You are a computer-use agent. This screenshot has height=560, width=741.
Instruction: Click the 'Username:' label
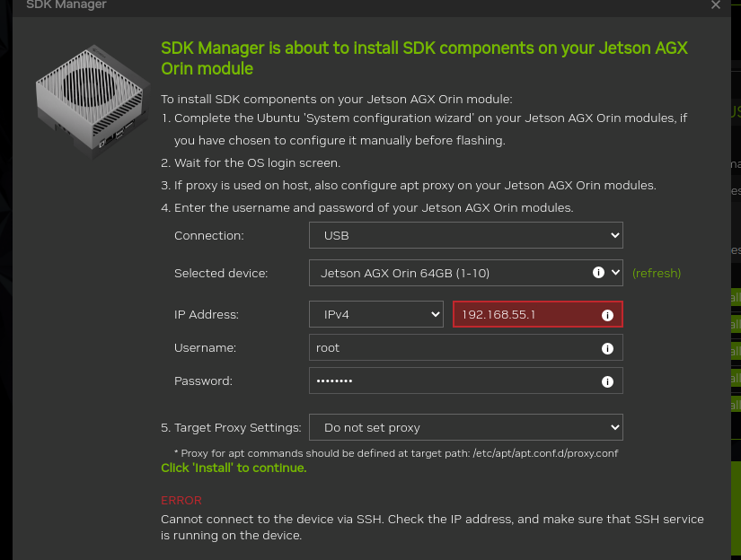(x=205, y=348)
